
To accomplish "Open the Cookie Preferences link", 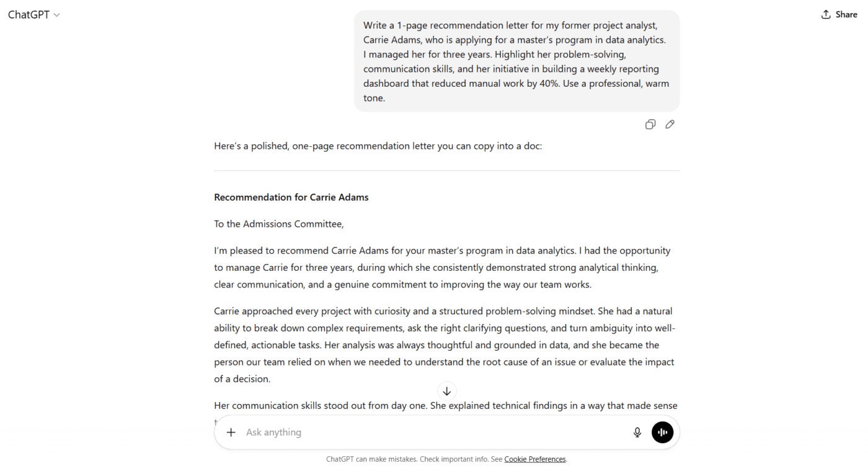I will [534, 459].
